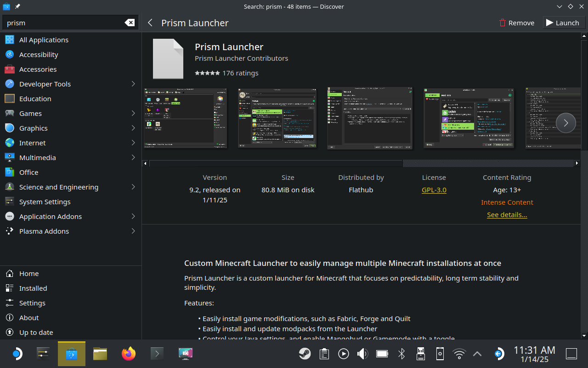
Task: Click the Steam tray icon
Action: [x=305, y=354]
